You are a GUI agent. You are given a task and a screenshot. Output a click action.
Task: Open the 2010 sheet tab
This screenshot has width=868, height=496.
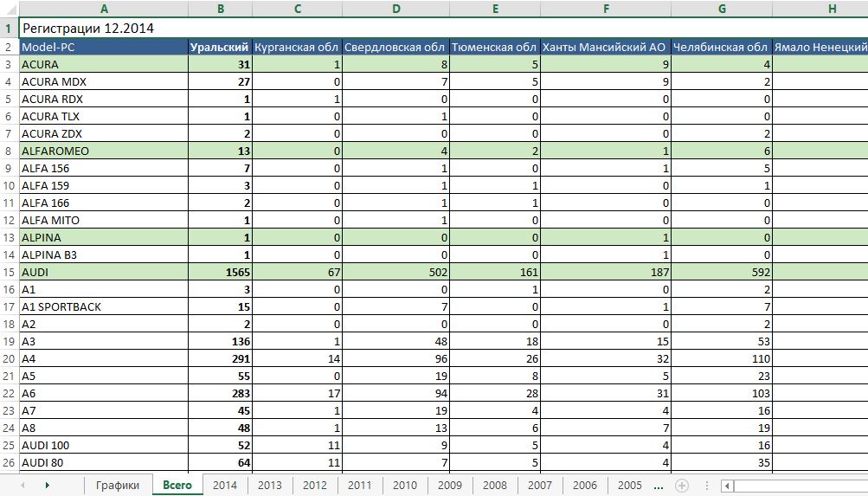point(405,486)
